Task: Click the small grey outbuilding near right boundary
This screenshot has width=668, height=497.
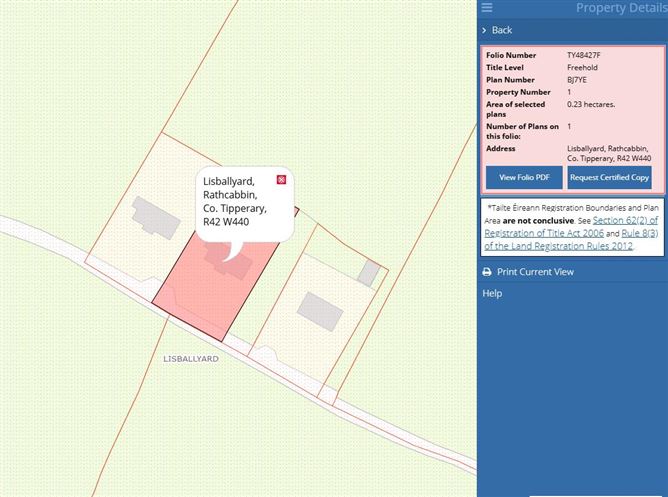Action: [368, 273]
